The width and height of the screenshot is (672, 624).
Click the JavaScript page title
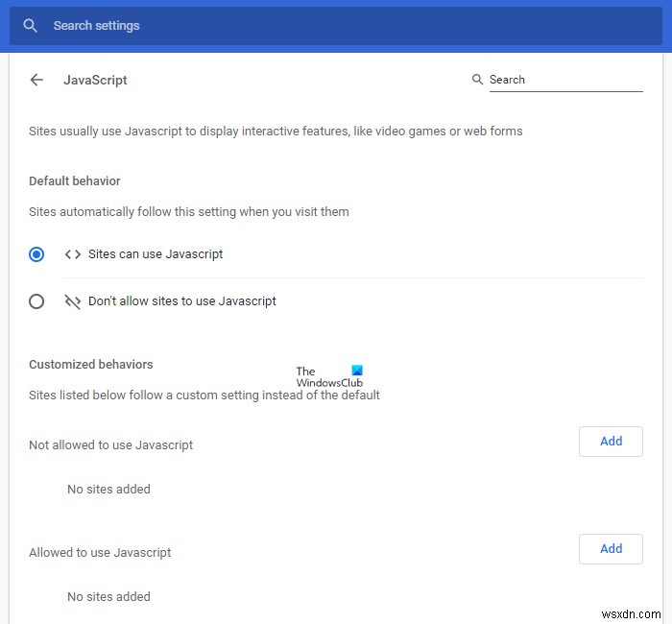click(95, 80)
